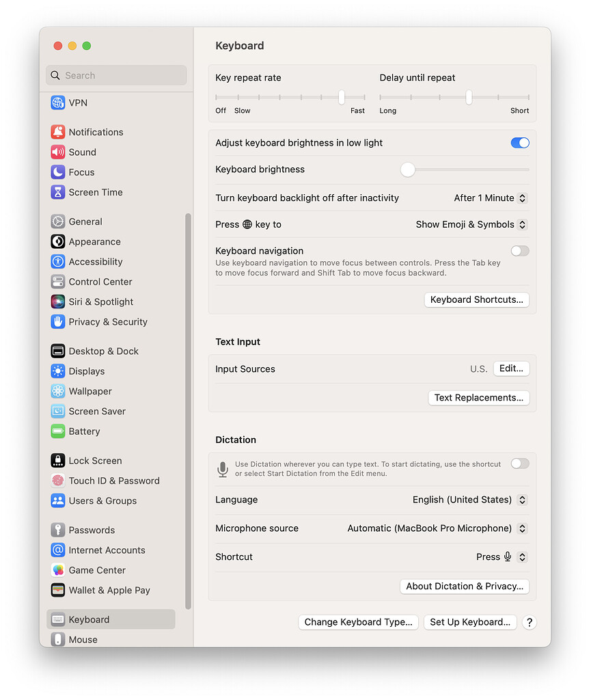
Task: Turn on the Dictation toggle
Action: click(x=520, y=463)
